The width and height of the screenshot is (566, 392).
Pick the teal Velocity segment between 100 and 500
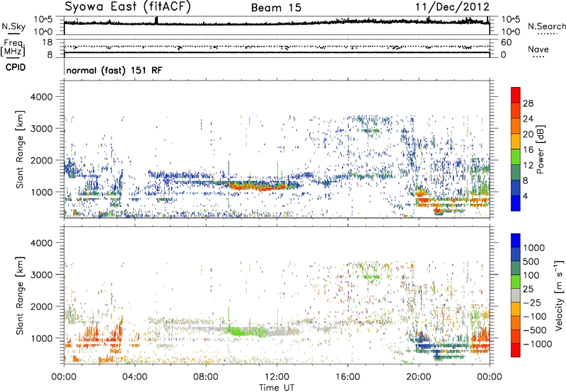pos(516,268)
